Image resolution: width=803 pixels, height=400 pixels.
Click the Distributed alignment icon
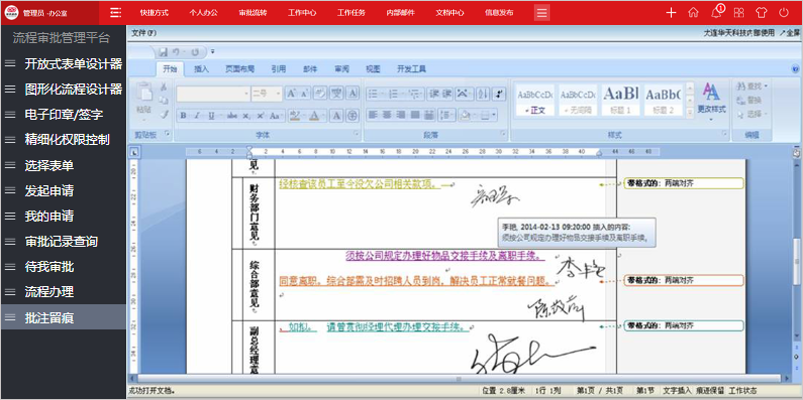[x=429, y=115]
